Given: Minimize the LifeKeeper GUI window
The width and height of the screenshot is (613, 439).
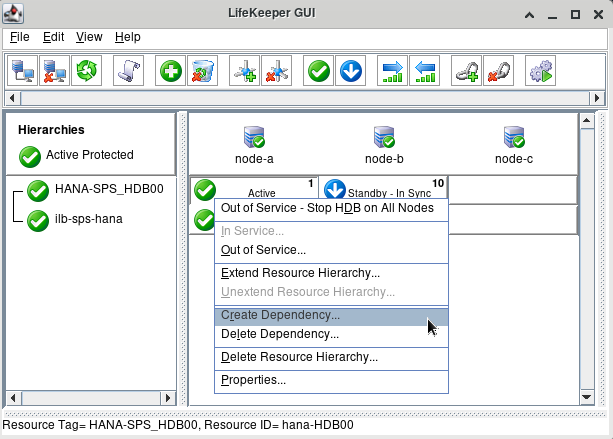Looking at the screenshot, I should (552, 15).
